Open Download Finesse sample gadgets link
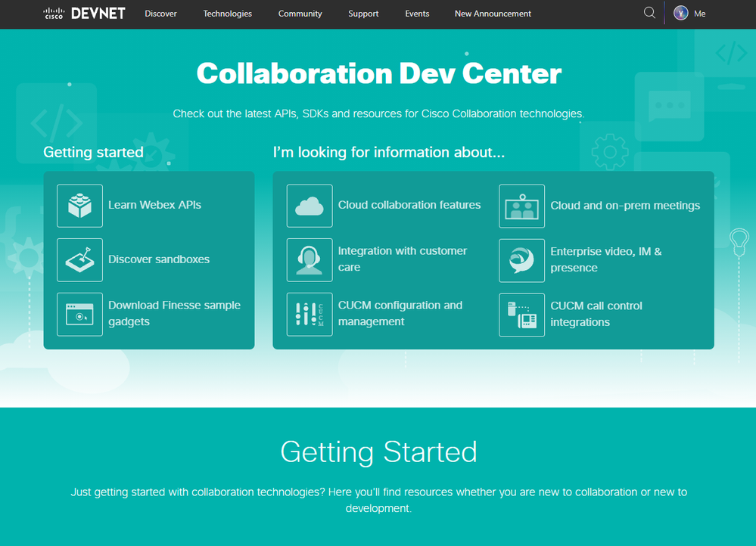Viewport: 756px width, 546px height. coord(175,313)
